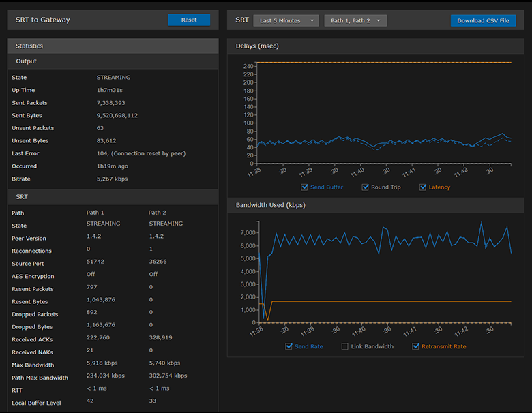Click the Bandwidth Used (kbps) chart title
Image resolution: width=532 pixels, height=413 pixels.
(270, 204)
